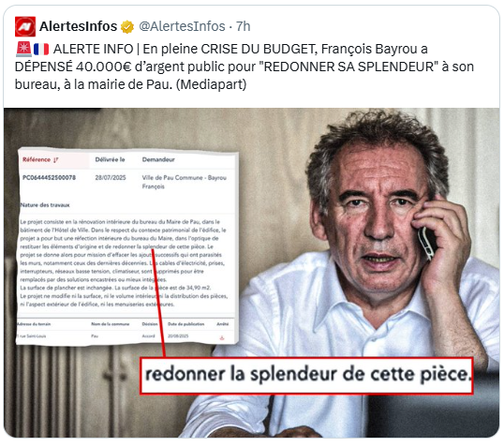Viewport: 504px width, 447px height.
Task: Open the AlertesInfos profile avatar
Action: (25, 26)
